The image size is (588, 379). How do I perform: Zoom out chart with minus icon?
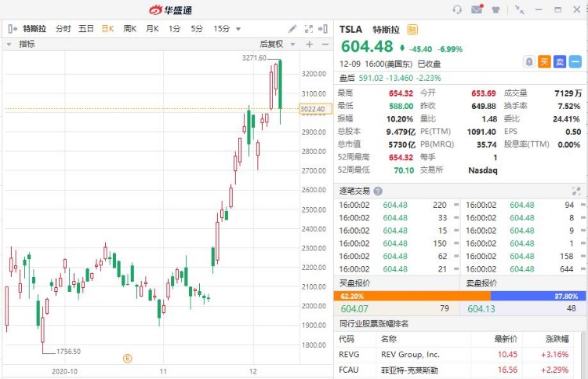tap(325, 44)
